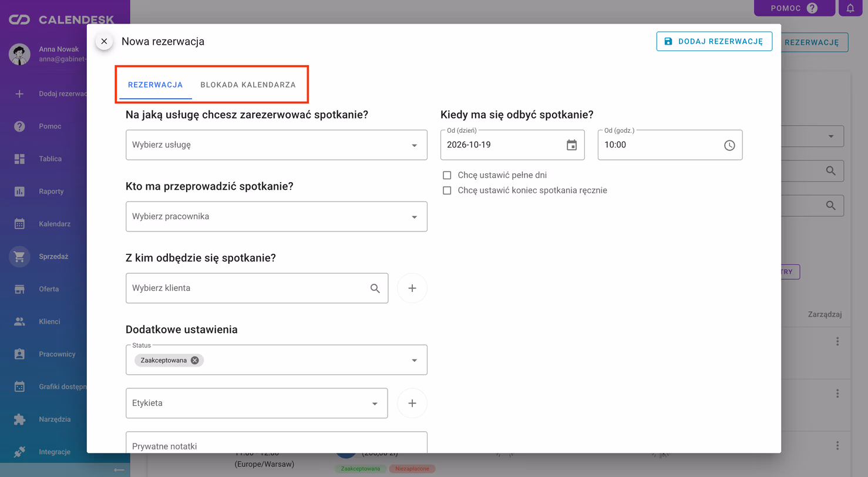Click the Prywatne notatki field
Image resolution: width=868 pixels, height=477 pixels.
[x=277, y=443]
